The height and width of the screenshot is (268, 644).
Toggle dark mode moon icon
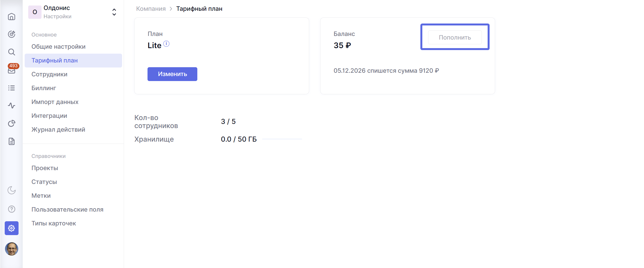click(x=12, y=190)
